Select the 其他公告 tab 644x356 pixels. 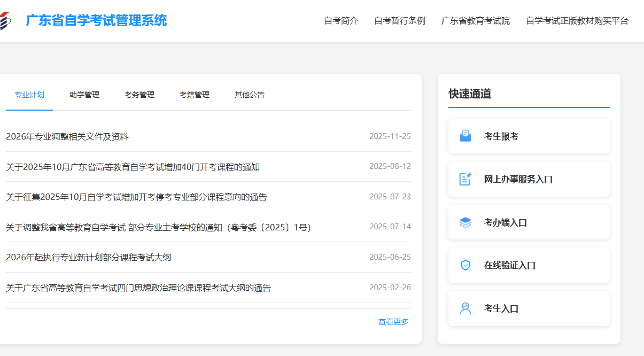tap(250, 95)
